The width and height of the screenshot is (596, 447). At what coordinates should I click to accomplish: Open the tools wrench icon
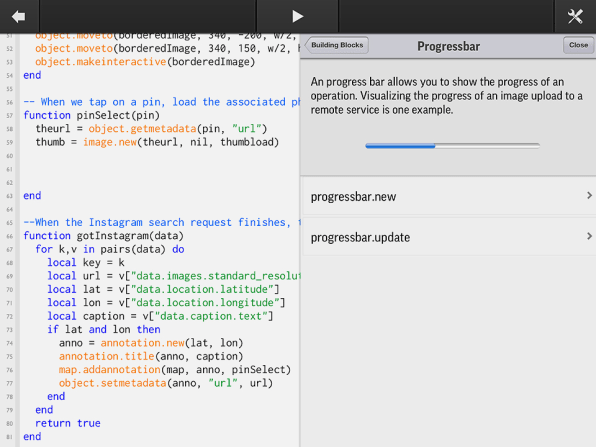click(x=575, y=16)
